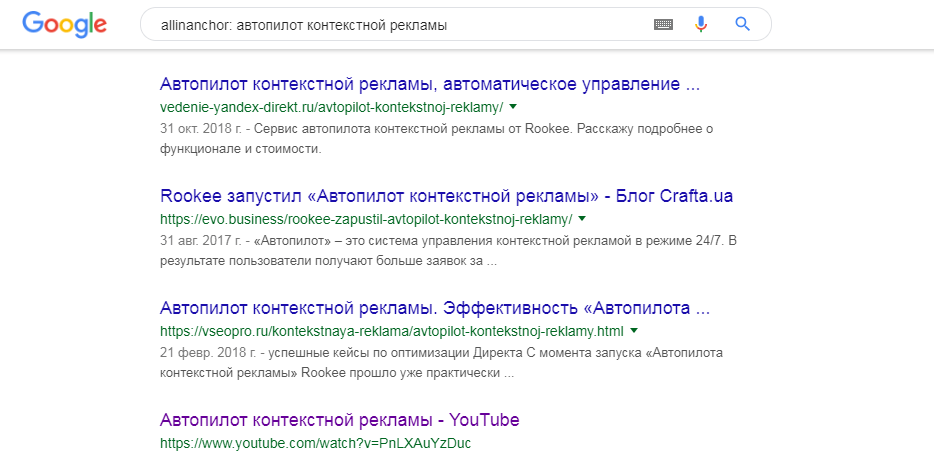Click the Google logo
Viewport: 934px width, 453px height.
[x=64, y=24]
